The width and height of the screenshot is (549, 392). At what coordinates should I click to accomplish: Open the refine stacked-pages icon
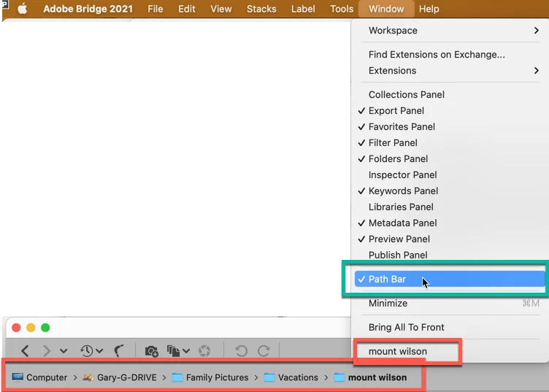[173, 350]
